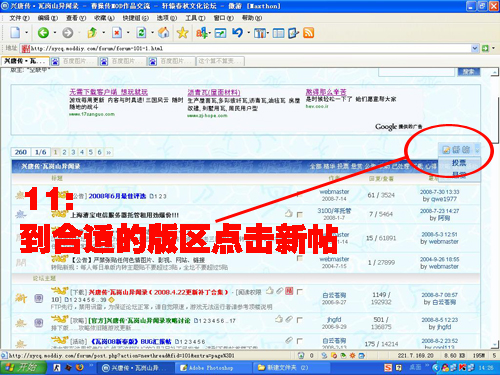Click the 开始 Start button on taskbar

(x=23, y=367)
